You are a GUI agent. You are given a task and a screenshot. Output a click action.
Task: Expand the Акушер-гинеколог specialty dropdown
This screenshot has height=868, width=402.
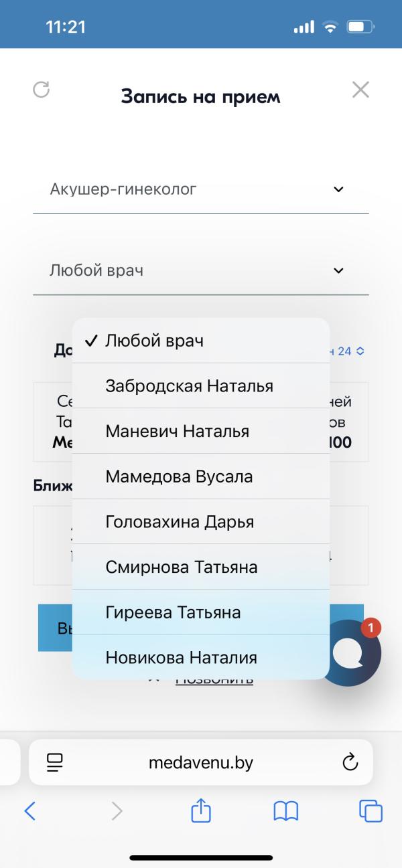click(201, 189)
